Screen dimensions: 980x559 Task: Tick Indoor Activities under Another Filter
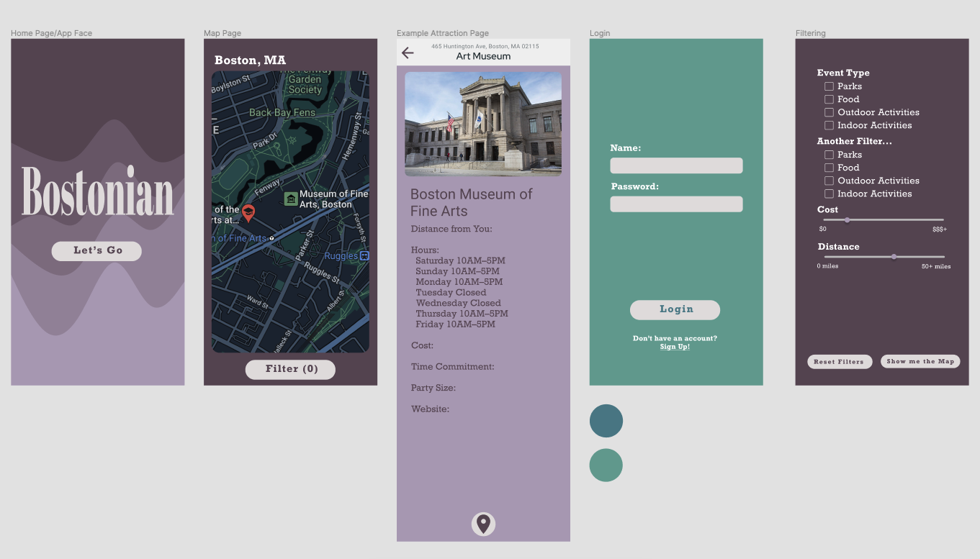pos(829,194)
